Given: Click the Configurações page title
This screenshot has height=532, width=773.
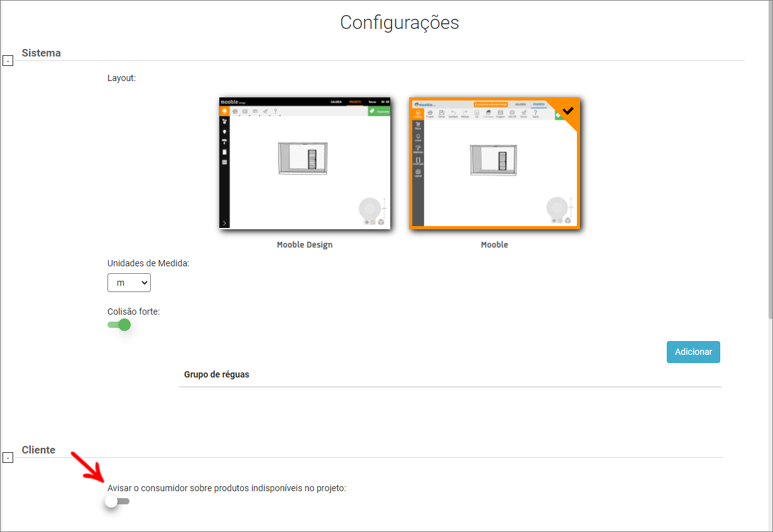Looking at the screenshot, I should [x=400, y=23].
